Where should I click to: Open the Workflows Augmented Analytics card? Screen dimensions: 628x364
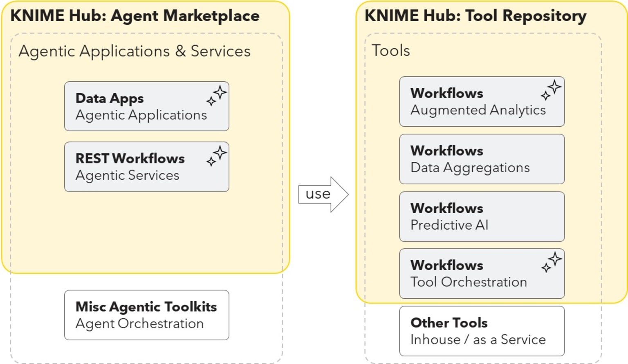482,101
